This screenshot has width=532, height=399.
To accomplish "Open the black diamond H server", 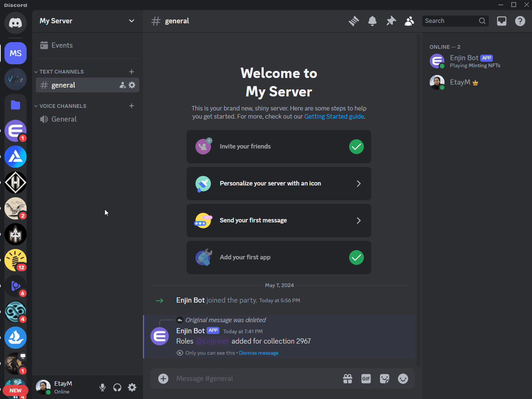I will 16,183.
